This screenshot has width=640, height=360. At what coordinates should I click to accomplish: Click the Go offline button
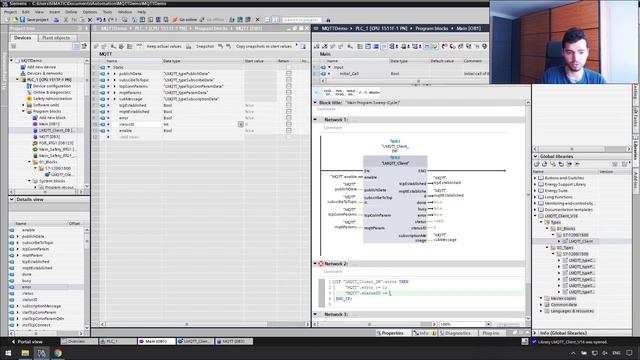[x=212, y=20]
